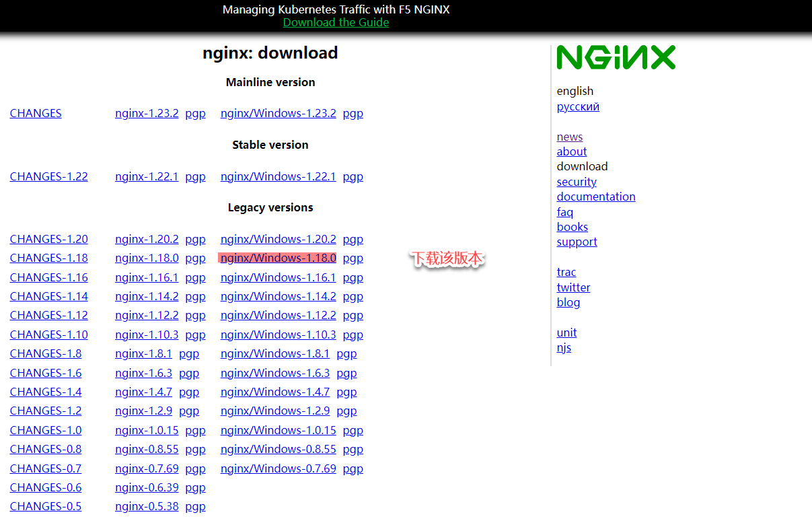Go to the support page
The width and height of the screenshot is (812, 525).
click(577, 242)
